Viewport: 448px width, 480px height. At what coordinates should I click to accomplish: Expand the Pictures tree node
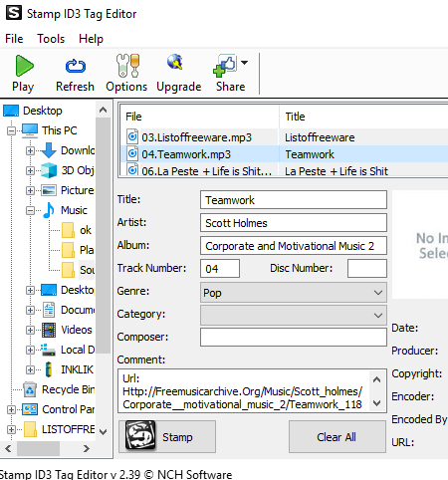[x=30, y=190]
